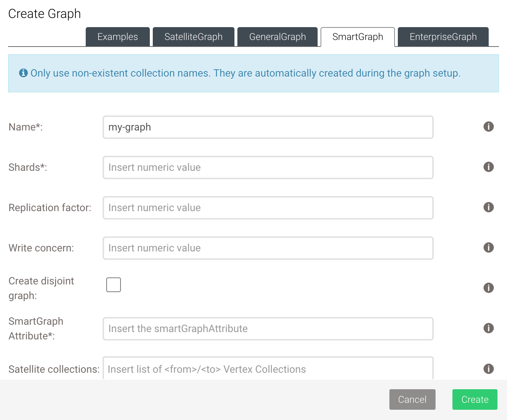Image resolution: width=507 pixels, height=420 pixels.
Task: Click the Create disjoint graph label
Action: (x=41, y=288)
